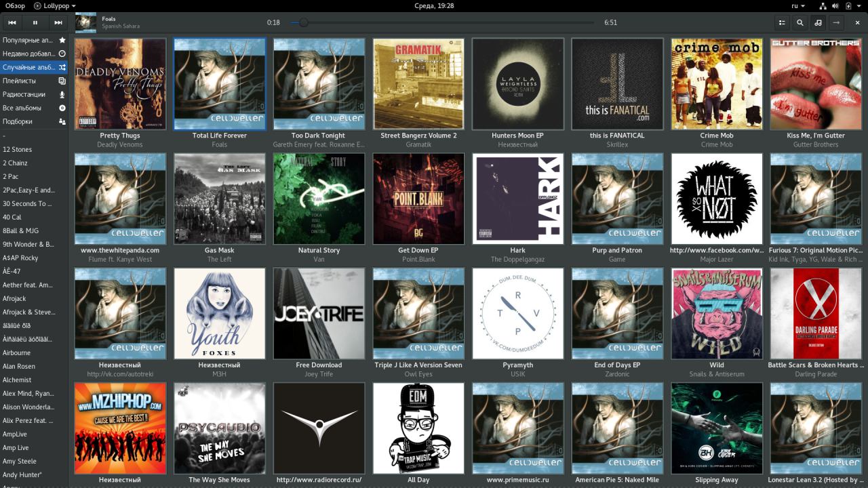The height and width of the screenshot is (488, 868).
Task: Click the star icon for popular albums
Action: [62, 41]
